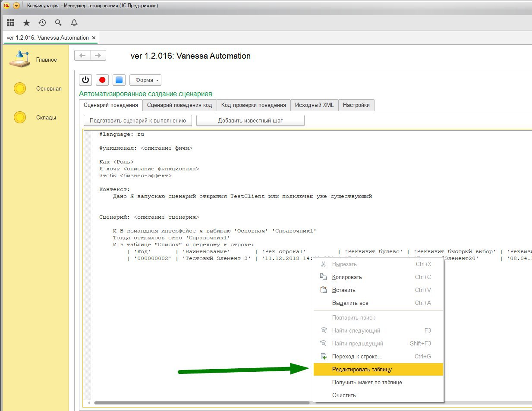Click the '#language: ru' line in editor
This screenshot has width=532, height=411.
[122, 135]
